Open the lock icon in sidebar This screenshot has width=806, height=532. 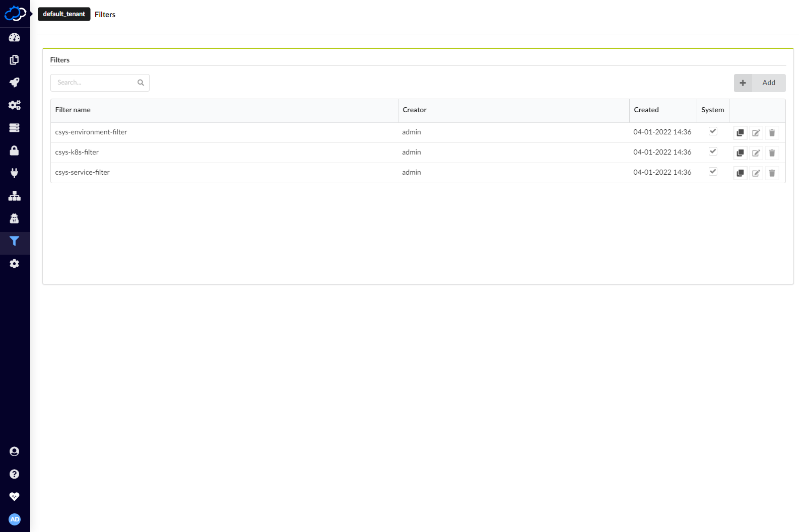(15, 150)
